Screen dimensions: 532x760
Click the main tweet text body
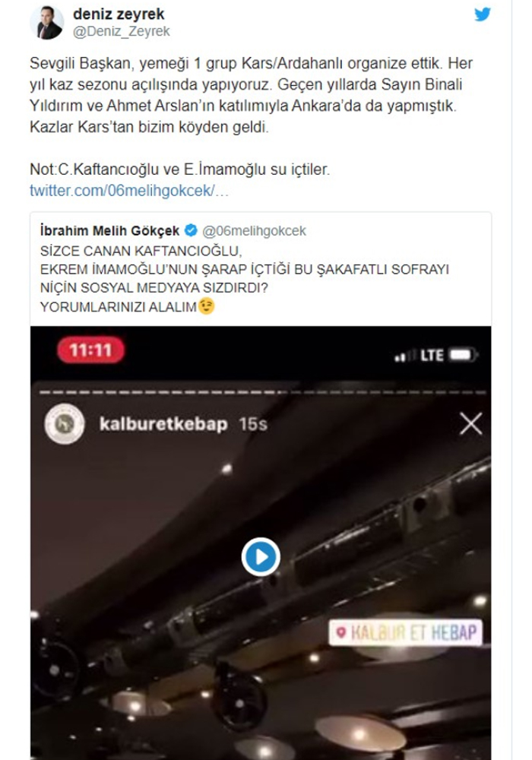(251, 116)
